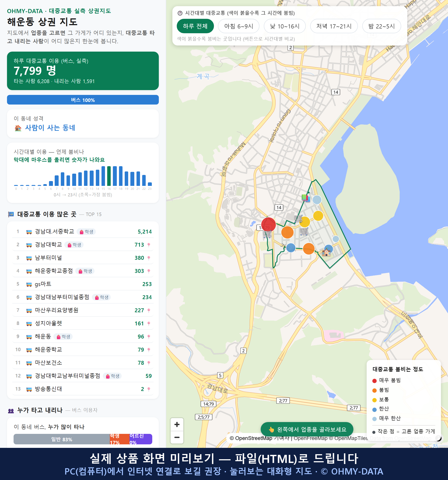
Task: Zoom in the map with the plus button
Action: pos(177,424)
